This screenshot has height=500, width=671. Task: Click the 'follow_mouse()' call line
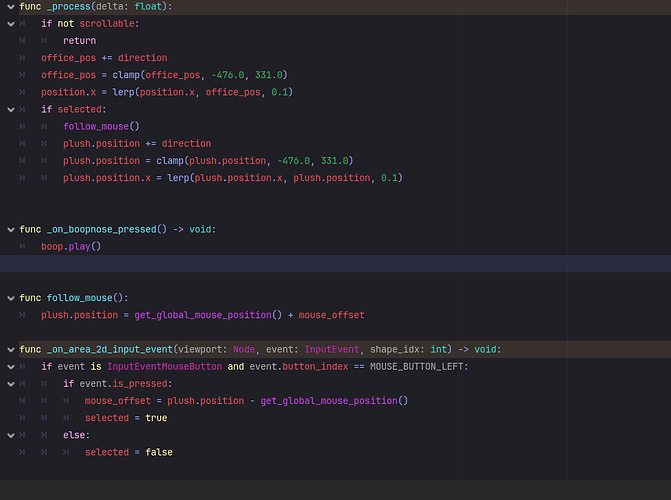pos(101,126)
